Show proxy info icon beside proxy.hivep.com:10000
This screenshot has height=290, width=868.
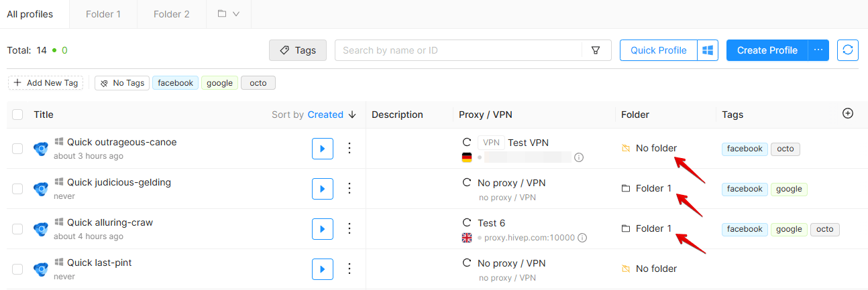point(583,237)
